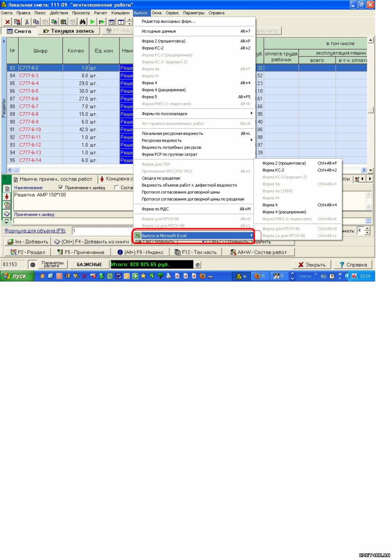Click Параметры расчета button

pos(52,265)
